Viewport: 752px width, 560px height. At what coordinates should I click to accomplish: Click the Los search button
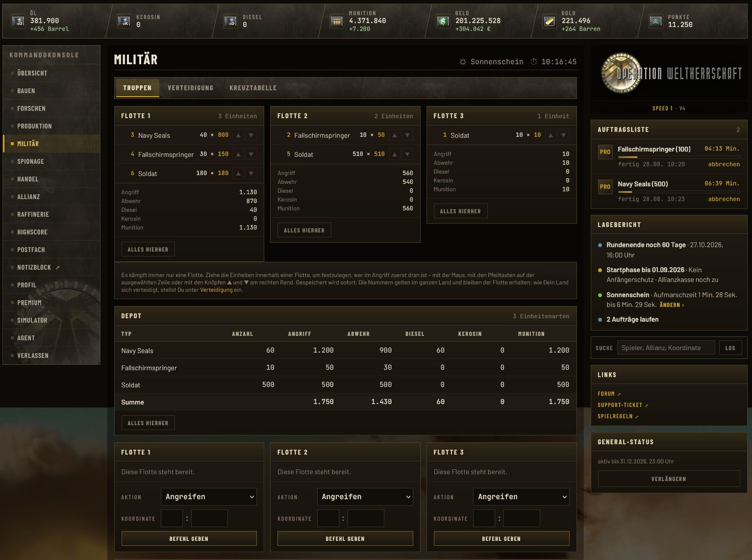pos(730,348)
